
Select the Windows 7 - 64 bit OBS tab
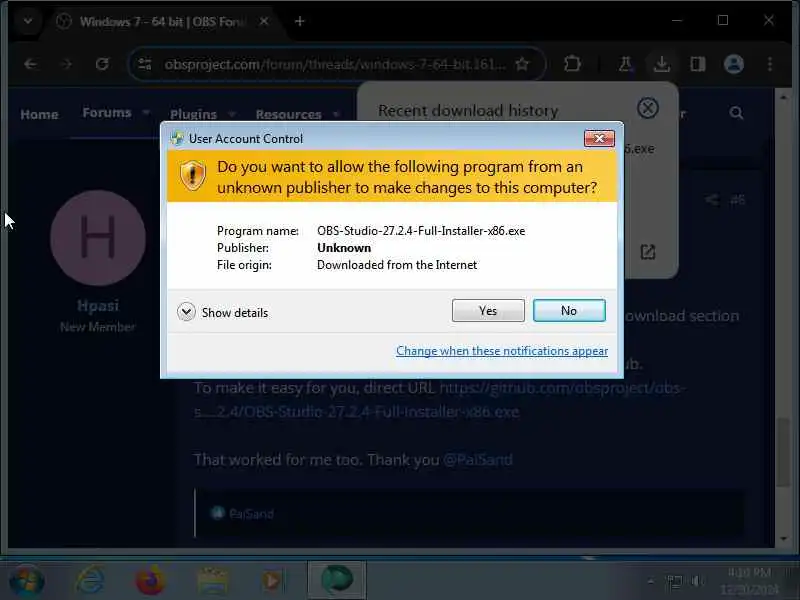point(163,22)
